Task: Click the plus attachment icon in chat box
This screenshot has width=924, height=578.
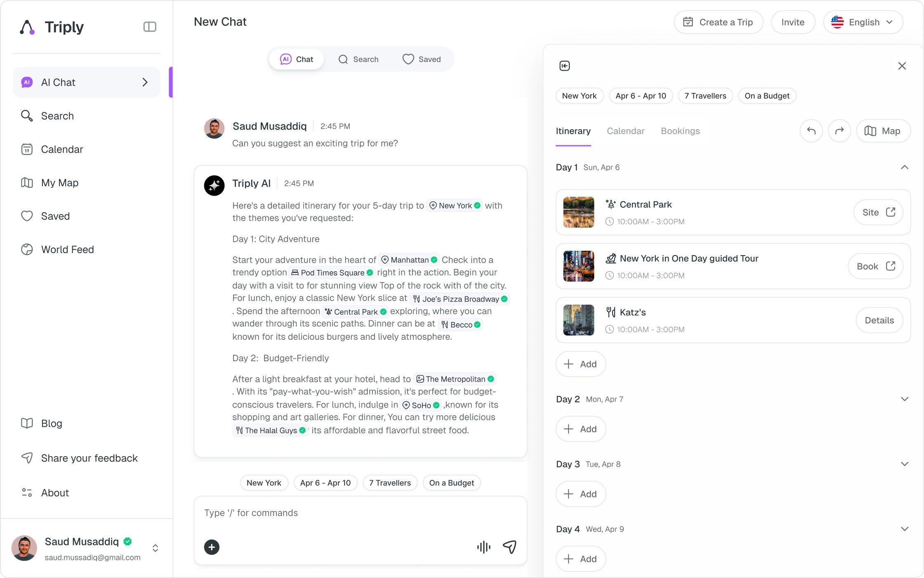Action: point(212,547)
